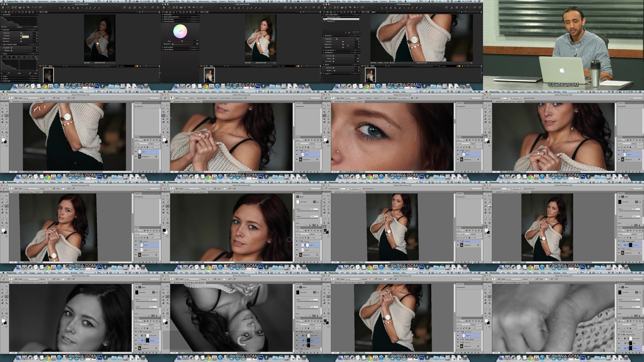3:05 PM frame: click the trash delete icon

(24, 8)
